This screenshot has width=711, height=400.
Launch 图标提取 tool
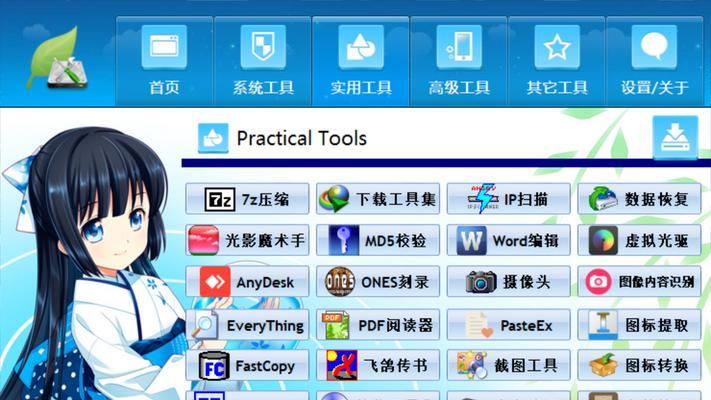tap(639, 325)
